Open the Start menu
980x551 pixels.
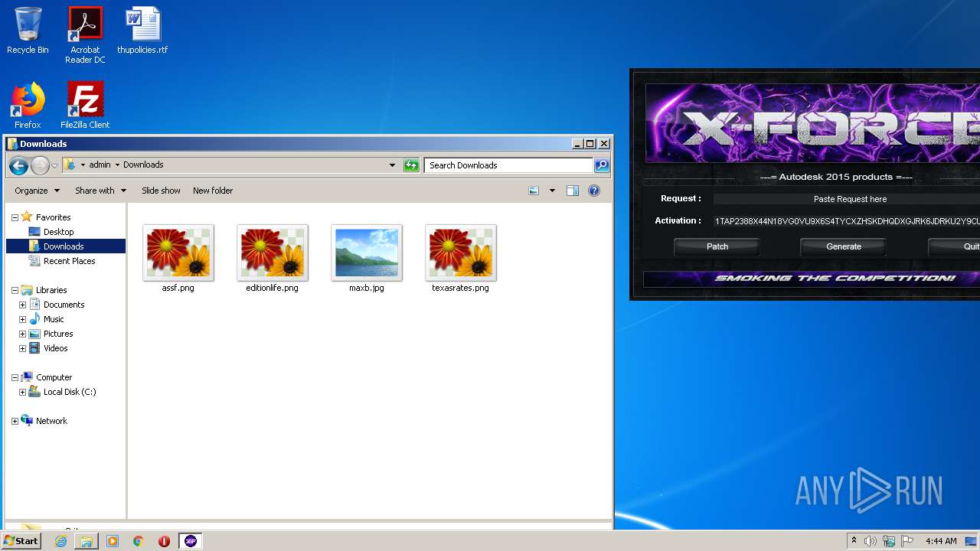(x=21, y=541)
